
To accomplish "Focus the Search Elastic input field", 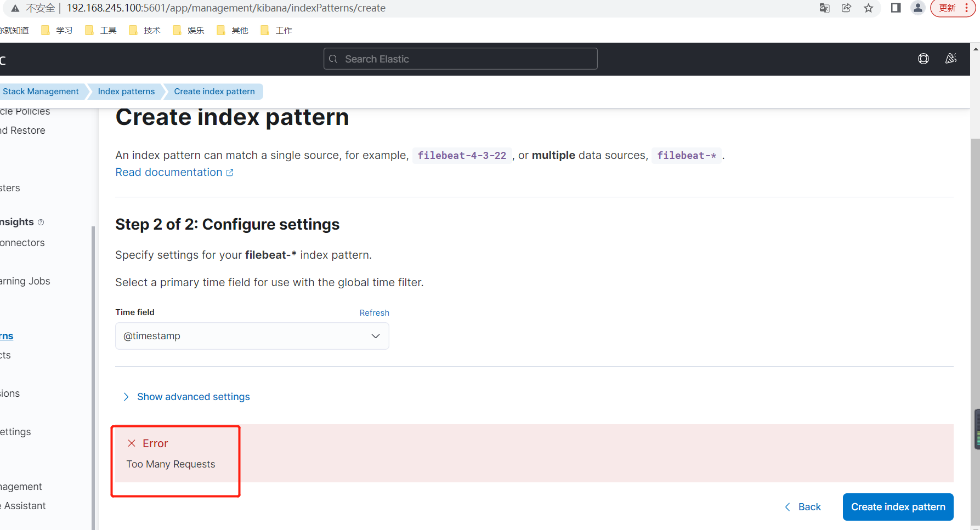I will tap(461, 59).
